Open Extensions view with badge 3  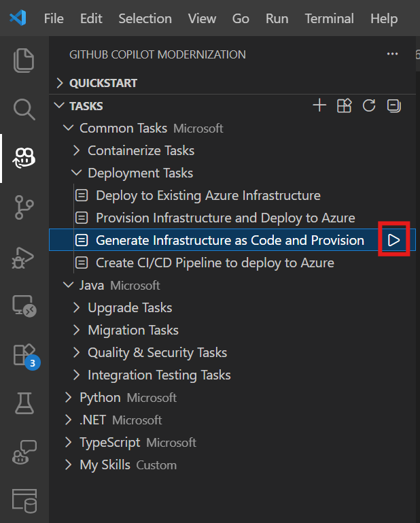pyautogui.click(x=27, y=356)
